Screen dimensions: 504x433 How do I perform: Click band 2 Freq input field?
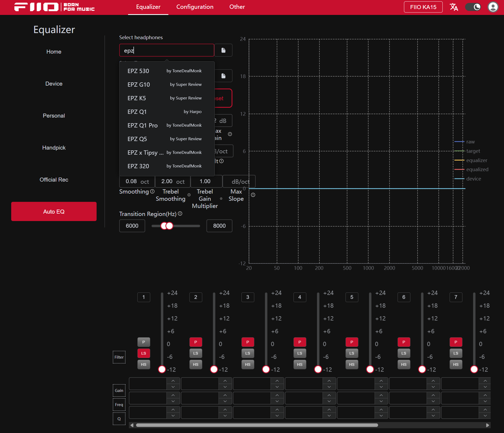[200, 398]
